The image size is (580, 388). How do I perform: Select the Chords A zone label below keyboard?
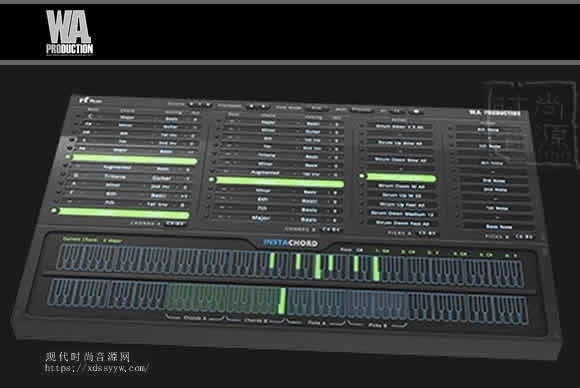pos(195,318)
